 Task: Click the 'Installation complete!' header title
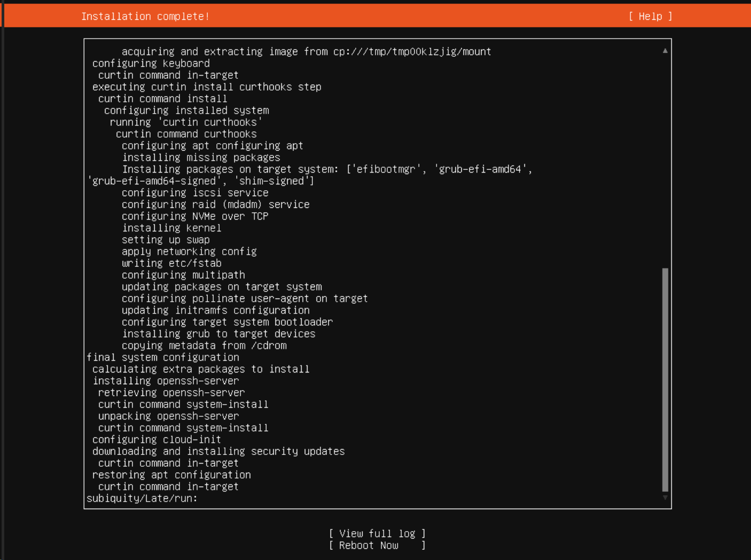[145, 17]
